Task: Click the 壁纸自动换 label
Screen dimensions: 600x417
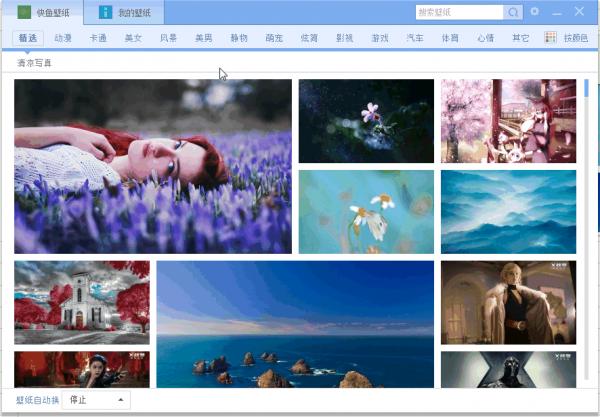Action: point(36,400)
